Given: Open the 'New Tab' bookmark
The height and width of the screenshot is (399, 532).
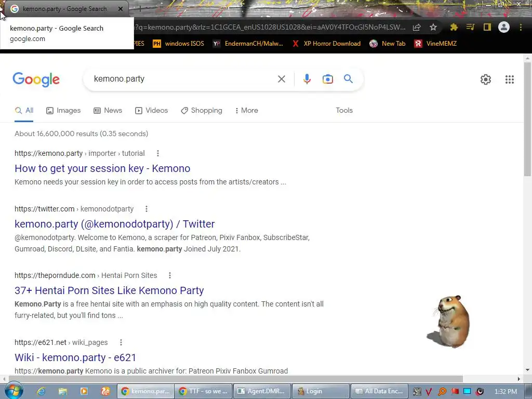Looking at the screenshot, I should tap(388, 44).
